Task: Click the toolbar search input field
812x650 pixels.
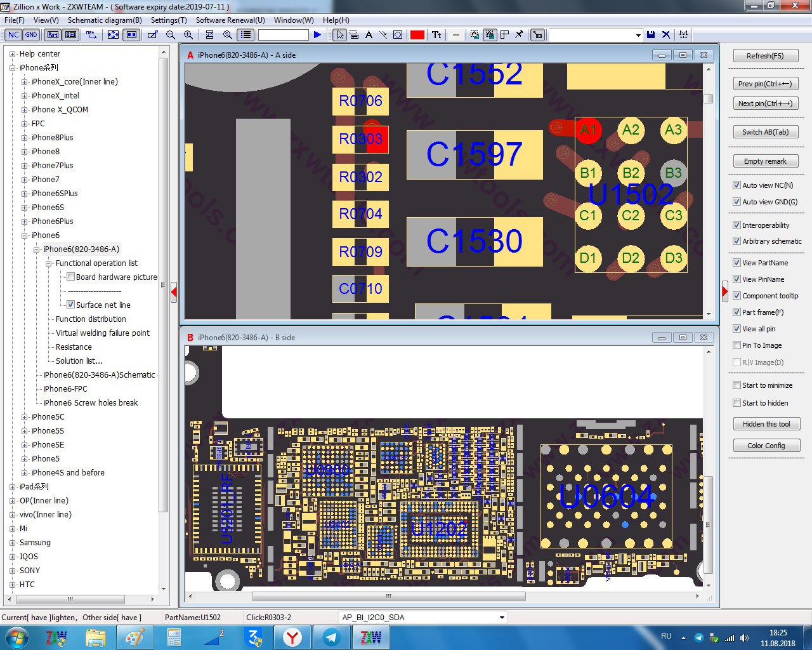Action: click(283, 35)
